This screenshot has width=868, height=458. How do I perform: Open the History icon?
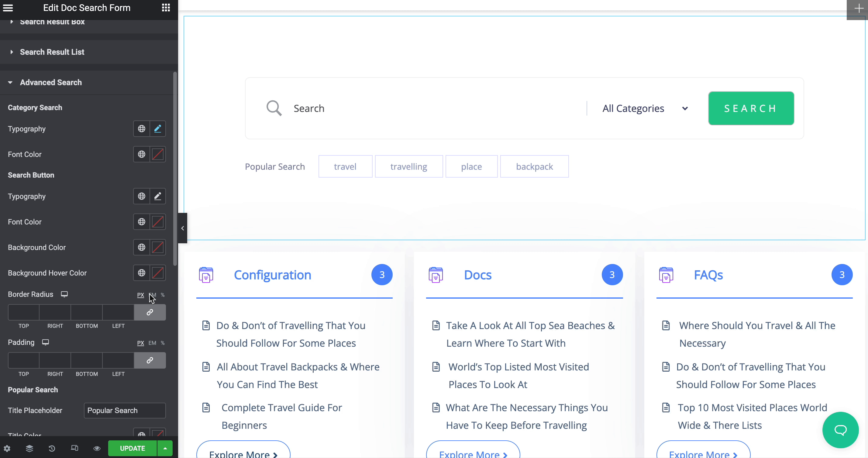coord(52,448)
